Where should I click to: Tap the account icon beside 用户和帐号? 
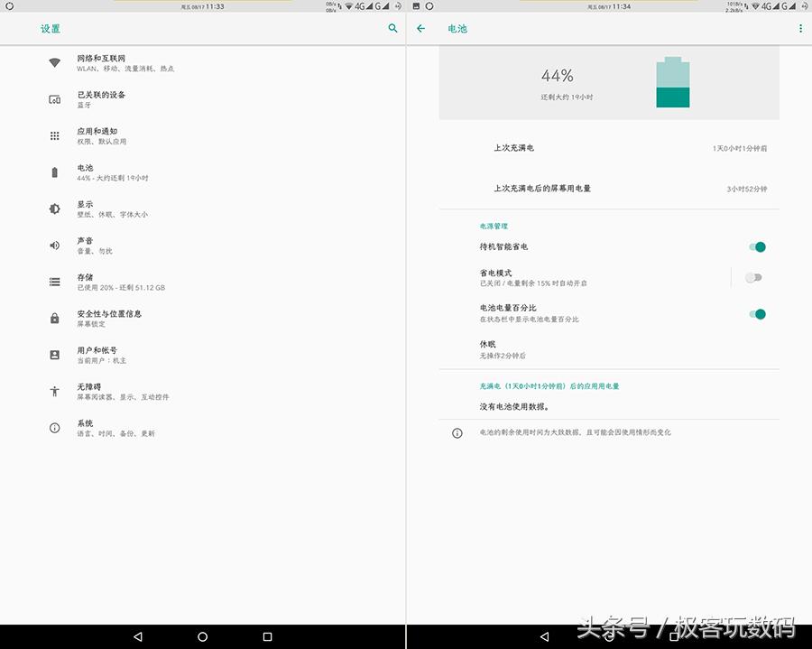tap(54, 355)
